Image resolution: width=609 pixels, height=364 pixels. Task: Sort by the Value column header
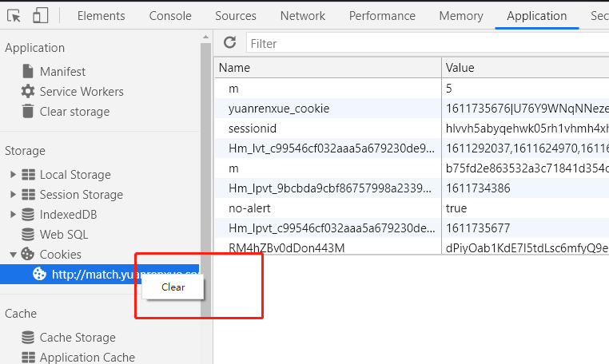(x=526, y=68)
